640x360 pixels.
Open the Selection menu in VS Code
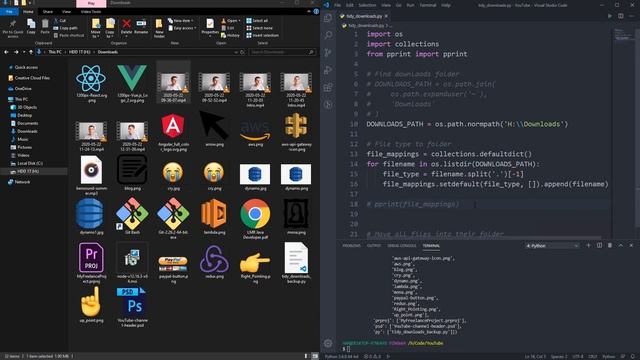pos(367,5)
